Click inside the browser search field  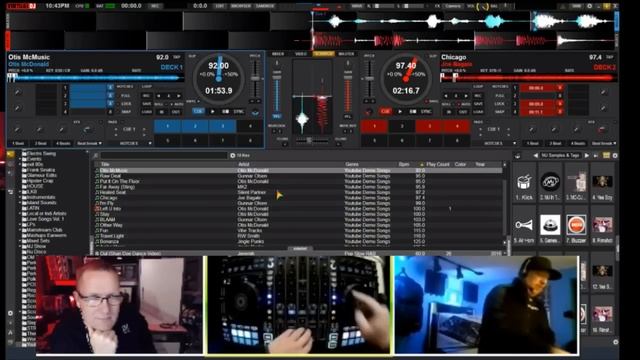click(163, 156)
